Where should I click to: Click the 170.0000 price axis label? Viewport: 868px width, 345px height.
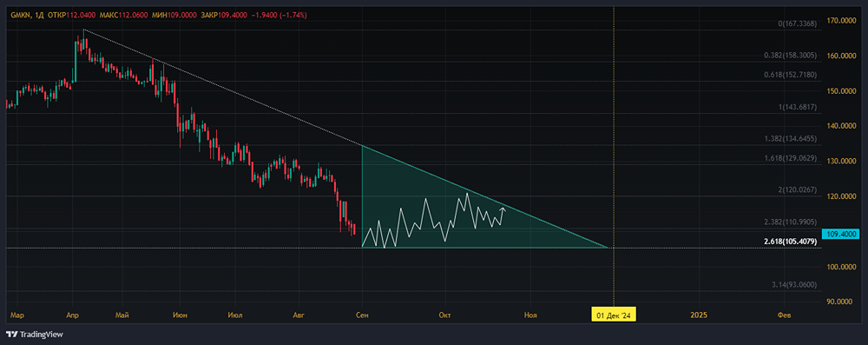pyautogui.click(x=841, y=21)
